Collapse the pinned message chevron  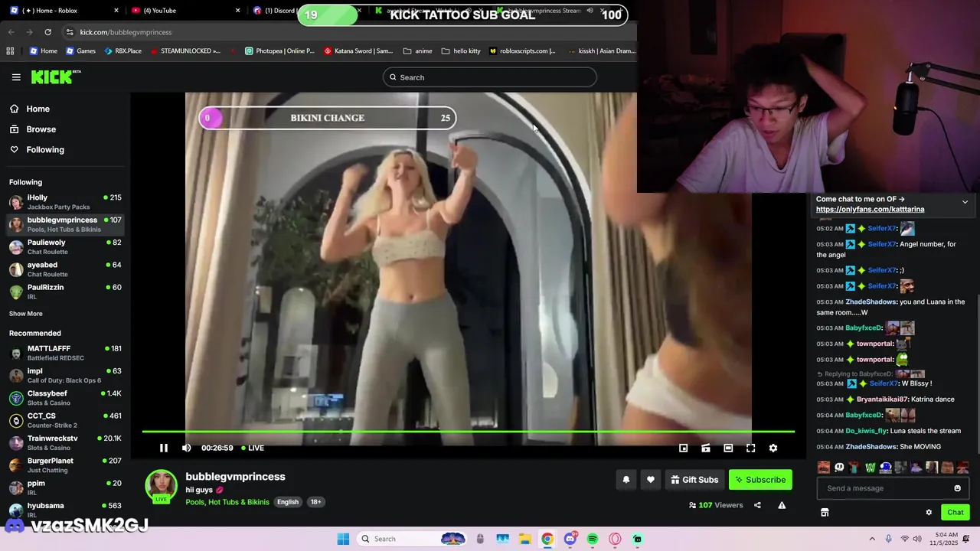pyautogui.click(x=965, y=202)
